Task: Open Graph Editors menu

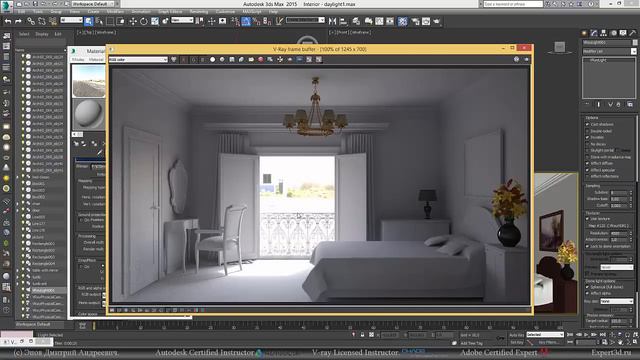Action: coord(170,12)
